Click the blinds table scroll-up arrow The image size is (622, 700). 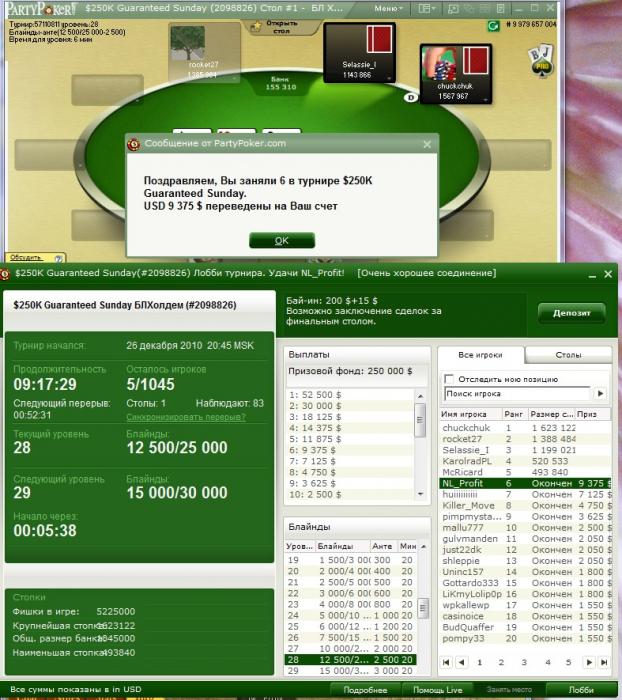tap(423, 546)
